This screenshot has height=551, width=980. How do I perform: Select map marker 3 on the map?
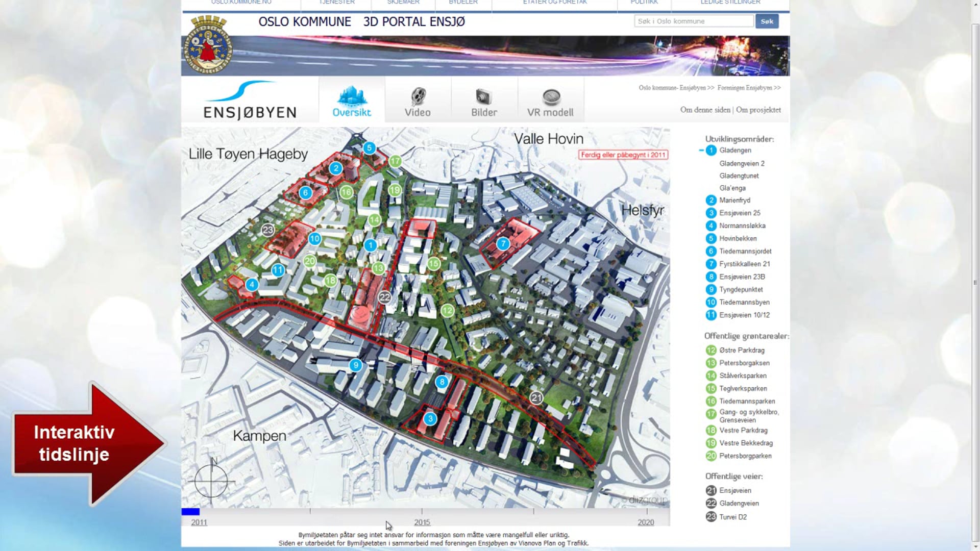pos(430,418)
